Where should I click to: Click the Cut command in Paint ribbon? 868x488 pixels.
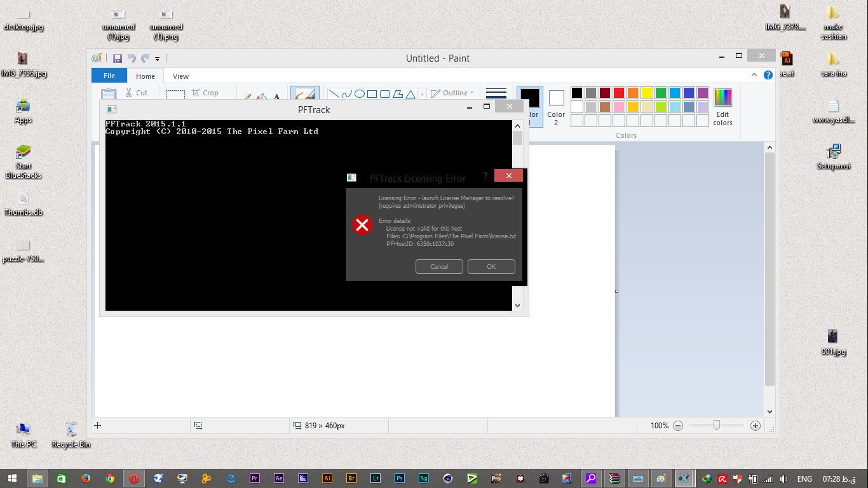click(136, 93)
